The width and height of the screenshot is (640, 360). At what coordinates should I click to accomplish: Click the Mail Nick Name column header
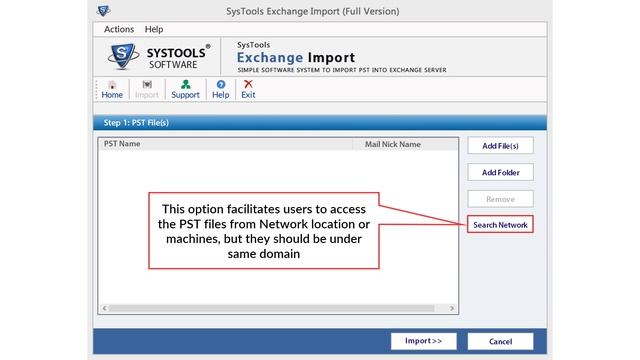point(405,144)
